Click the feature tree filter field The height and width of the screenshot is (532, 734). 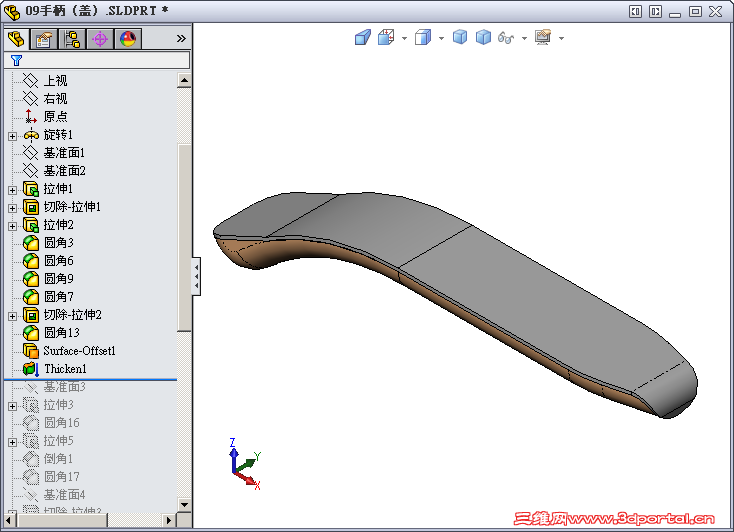[97, 60]
